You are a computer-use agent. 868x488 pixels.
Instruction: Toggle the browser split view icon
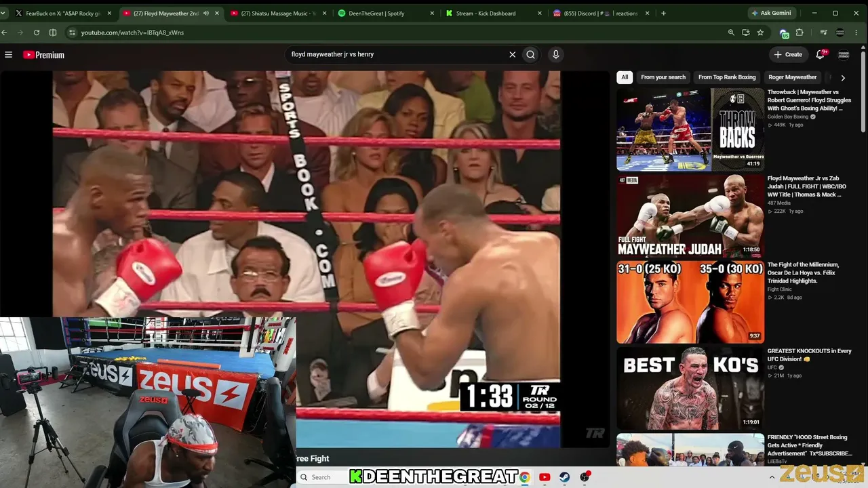click(53, 33)
